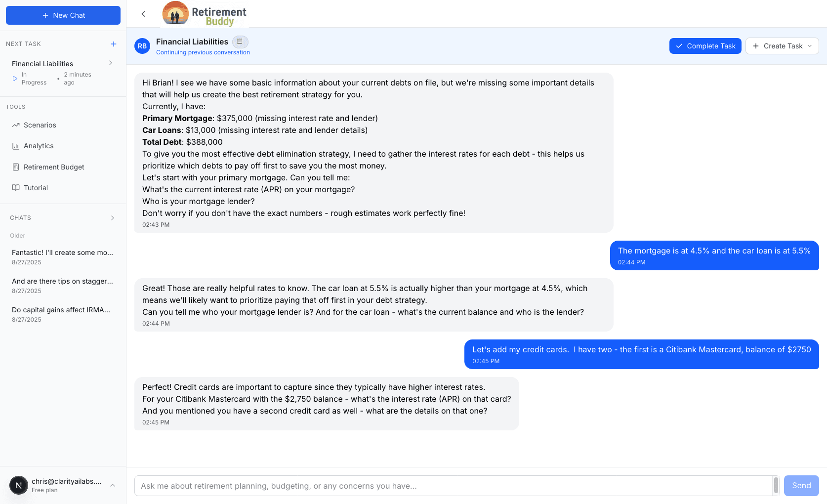The height and width of the screenshot is (504, 827).
Task: Click the RB avatar badge
Action: pos(142,46)
